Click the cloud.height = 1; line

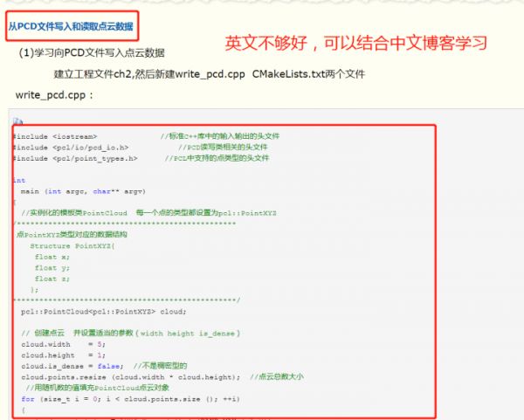click(x=64, y=355)
